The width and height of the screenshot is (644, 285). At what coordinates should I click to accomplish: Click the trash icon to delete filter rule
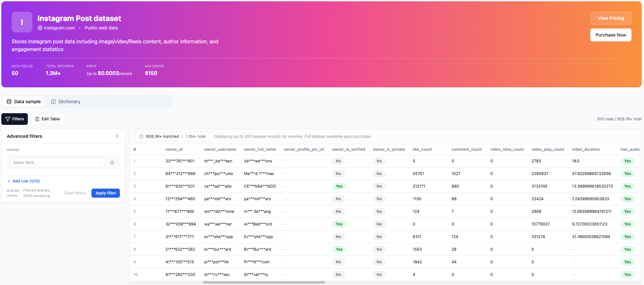click(112, 163)
